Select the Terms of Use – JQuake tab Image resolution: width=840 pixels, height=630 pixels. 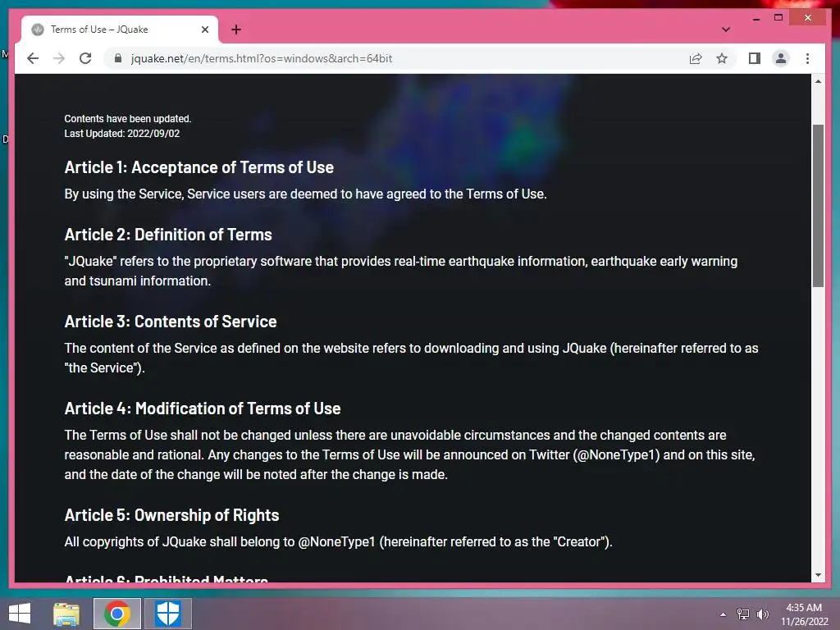[120, 30]
